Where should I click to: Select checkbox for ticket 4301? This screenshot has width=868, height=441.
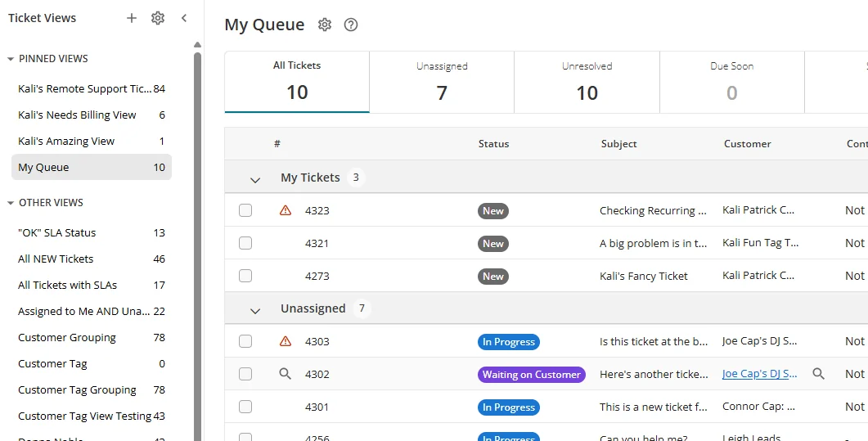tap(245, 407)
